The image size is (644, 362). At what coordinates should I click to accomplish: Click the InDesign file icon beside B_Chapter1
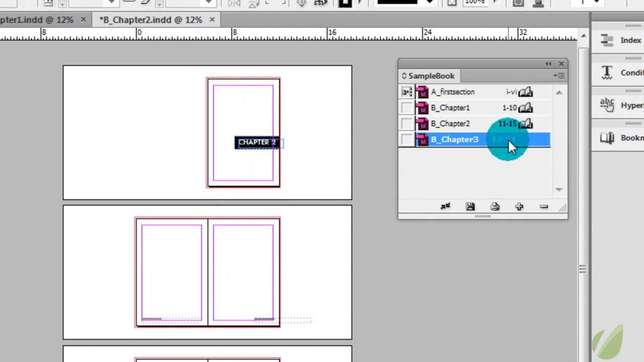[422, 108]
